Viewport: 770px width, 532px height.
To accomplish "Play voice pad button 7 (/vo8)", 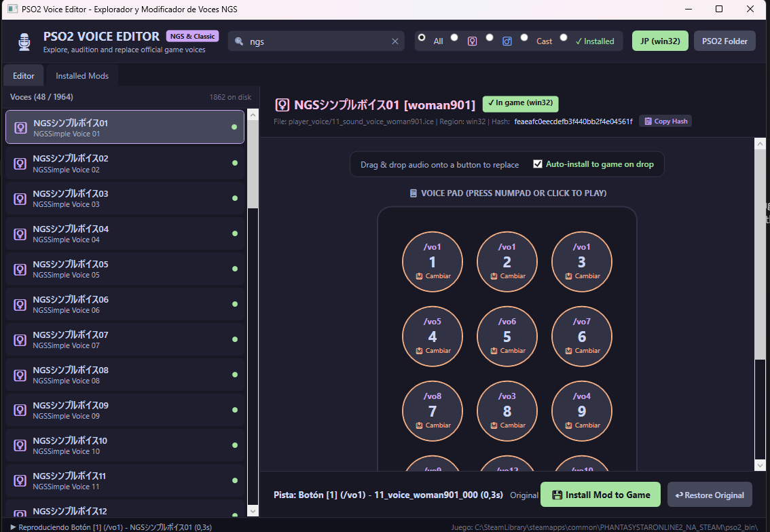I will pyautogui.click(x=433, y=411).
